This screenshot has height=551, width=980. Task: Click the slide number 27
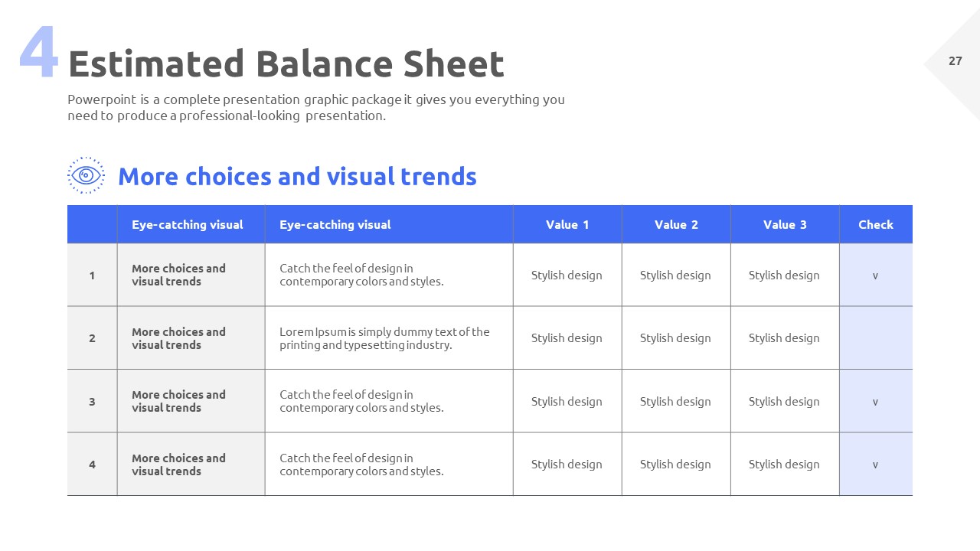tap(955, 61)
